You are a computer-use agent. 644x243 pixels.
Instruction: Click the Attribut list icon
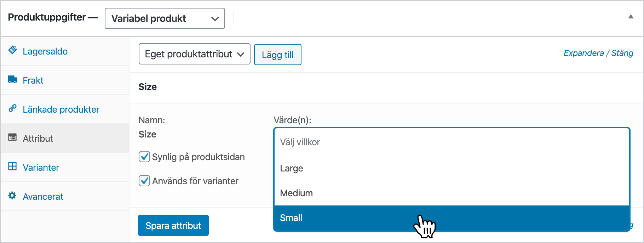pyautogui.click(x=12, y=137)
